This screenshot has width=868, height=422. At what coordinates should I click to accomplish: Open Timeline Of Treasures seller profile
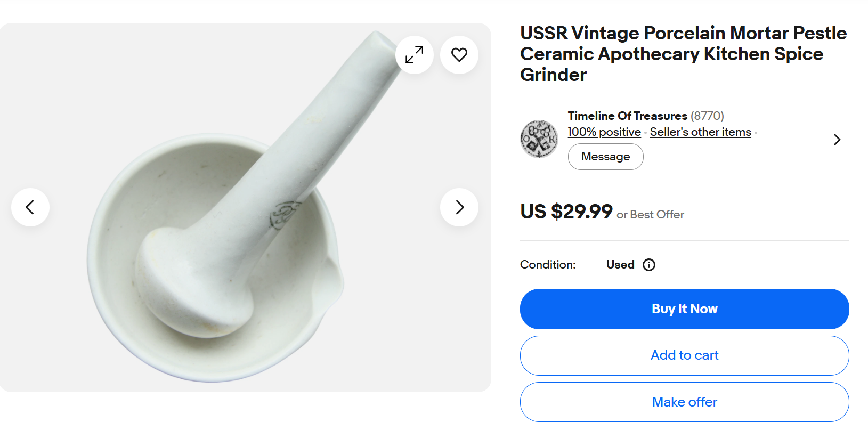tap(628, 116)
